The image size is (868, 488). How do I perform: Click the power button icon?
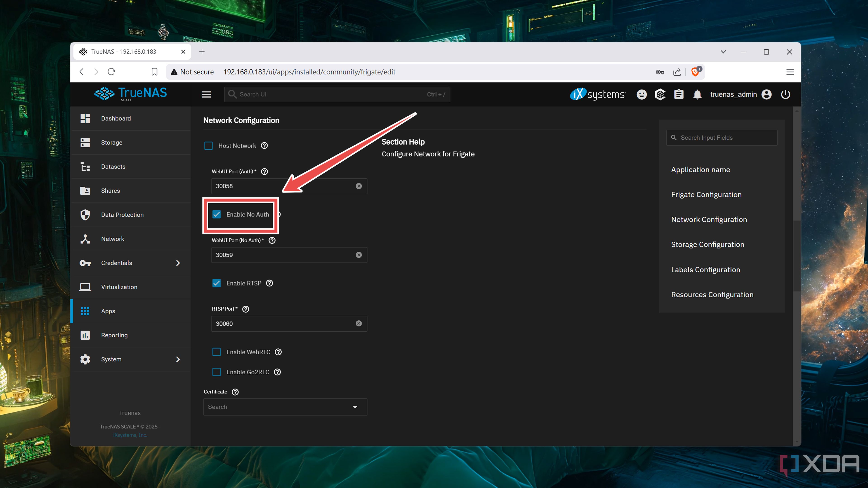click(785, 94)
